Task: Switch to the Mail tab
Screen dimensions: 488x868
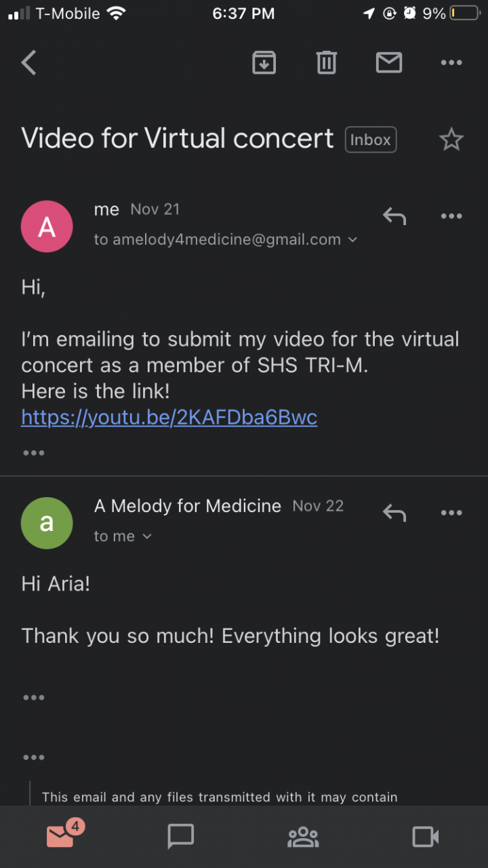Action: coord(61,837)
